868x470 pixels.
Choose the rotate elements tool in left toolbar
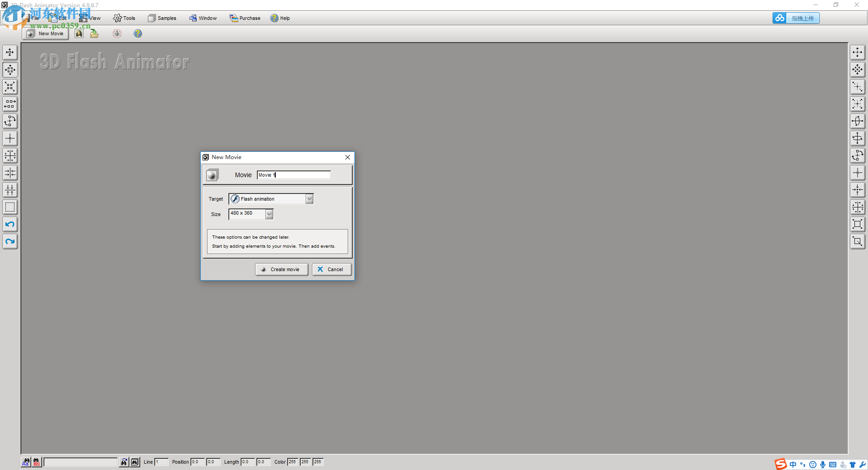point(10,121)
